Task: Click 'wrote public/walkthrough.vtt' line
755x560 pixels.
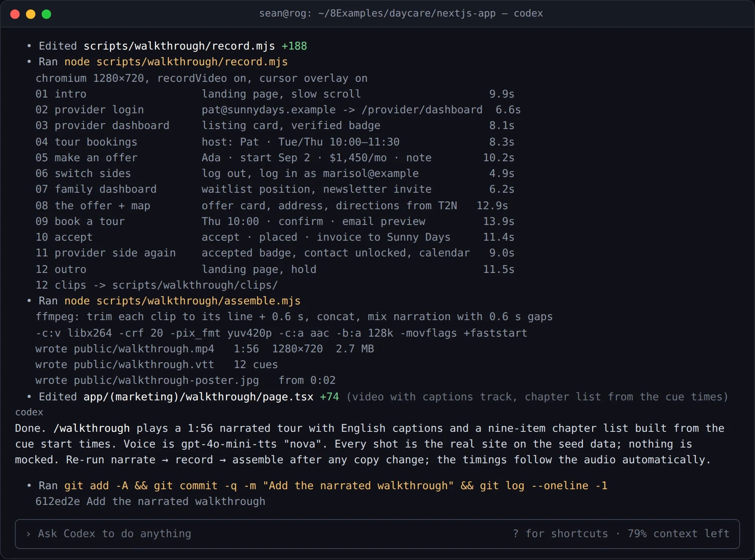Action: click(x=157, y=365)
